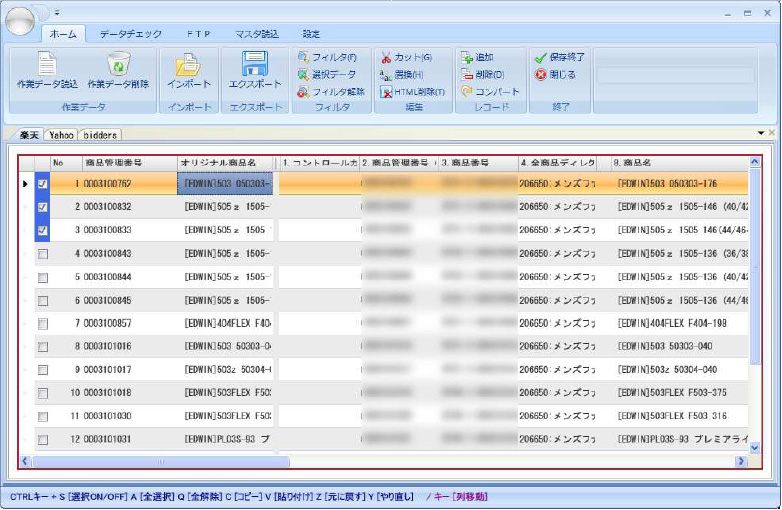Click the 8.商品名 column header
782x510 pixels.
point(679,163)
